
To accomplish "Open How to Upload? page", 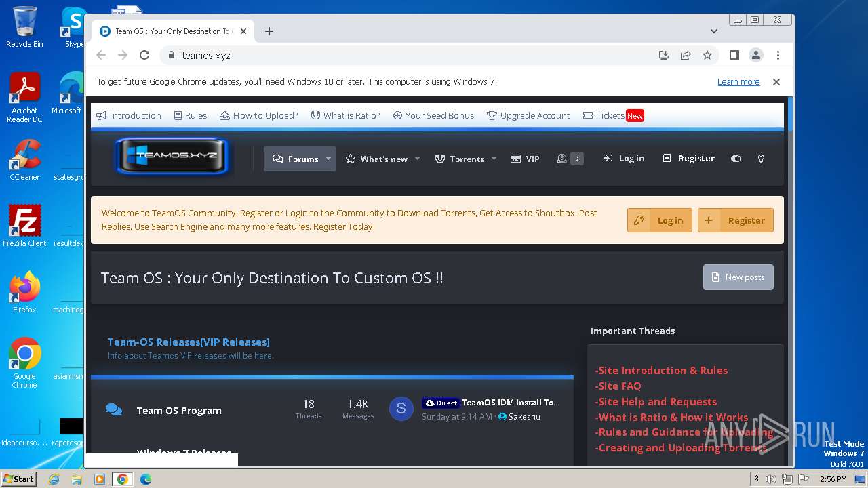I will pos(259,115).
